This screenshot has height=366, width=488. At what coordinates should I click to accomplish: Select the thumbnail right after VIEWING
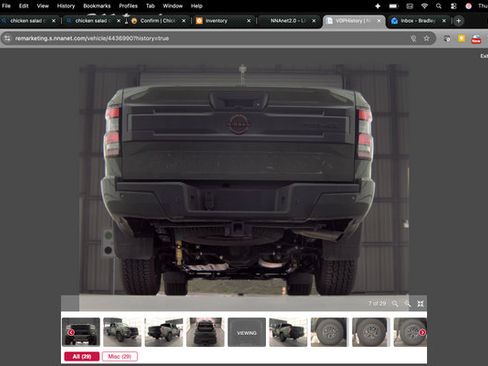pyautogui.click(x=288, y=332)
